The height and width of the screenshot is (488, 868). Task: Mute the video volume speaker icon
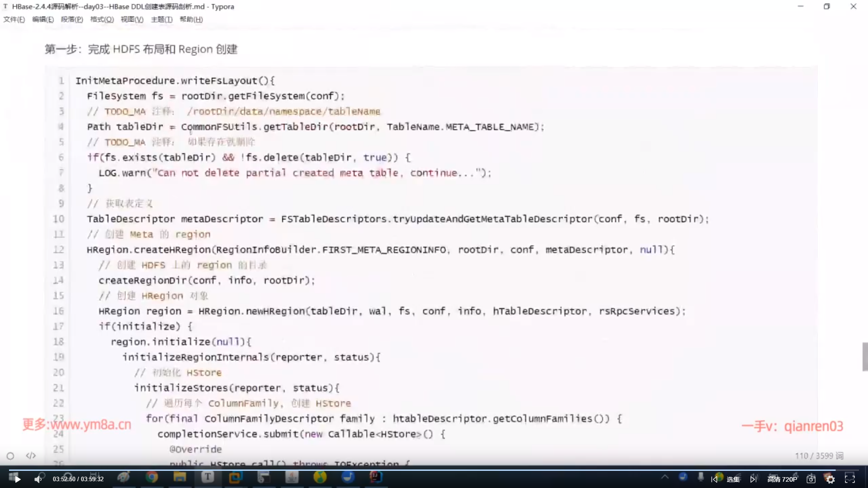(x=38, y=479)
